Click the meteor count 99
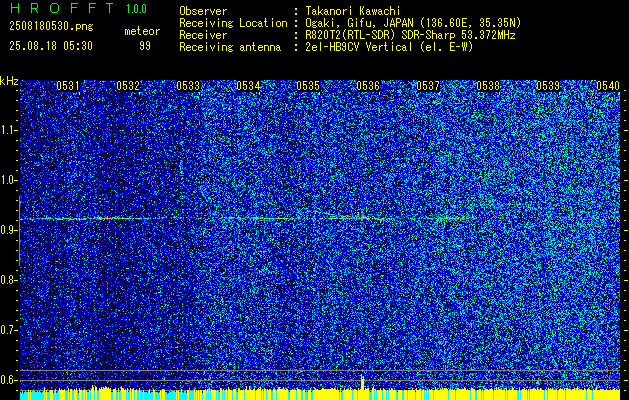 (x=145, y=46)
